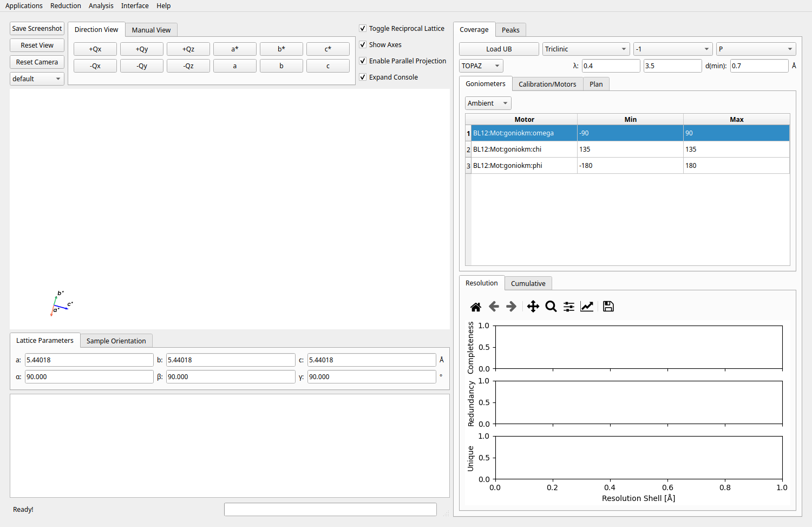Click the d(min) field showing 0.7
This screenshot has width=812, height=527.
coord(759,66)
